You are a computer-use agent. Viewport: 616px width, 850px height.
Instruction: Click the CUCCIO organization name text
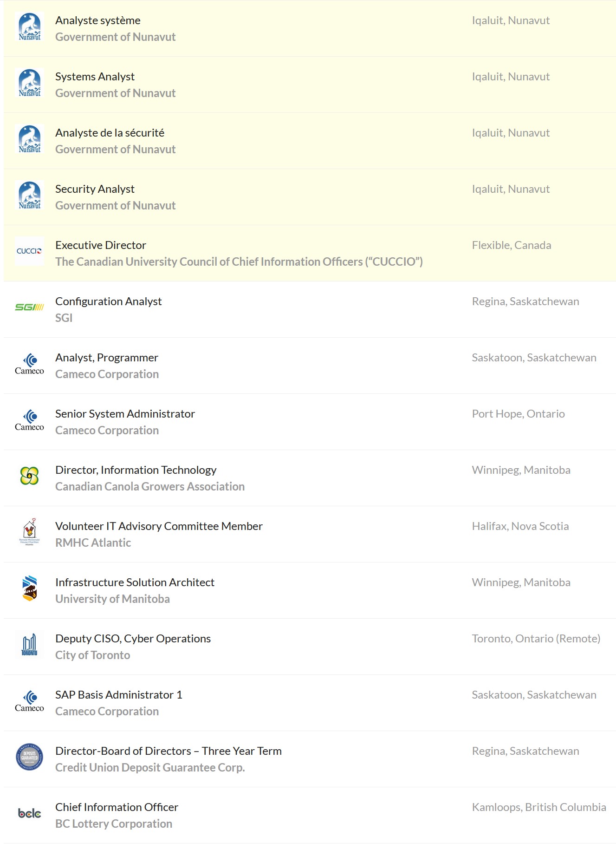[x=239, y=262]
